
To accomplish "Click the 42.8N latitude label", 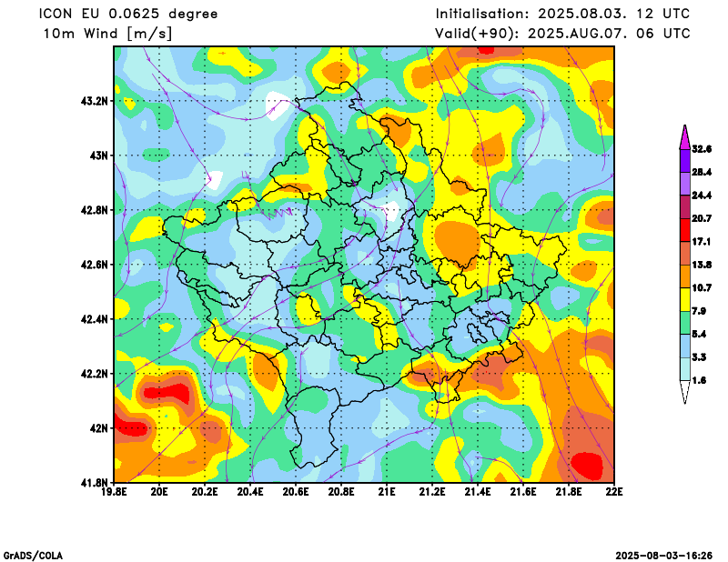I will [95, 210].
